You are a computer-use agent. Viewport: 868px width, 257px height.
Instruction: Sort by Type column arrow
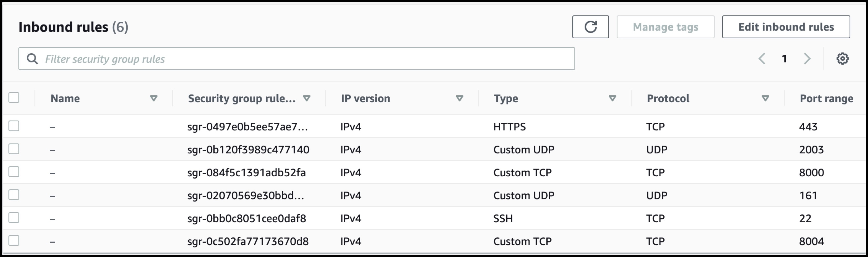click(612, 98)
